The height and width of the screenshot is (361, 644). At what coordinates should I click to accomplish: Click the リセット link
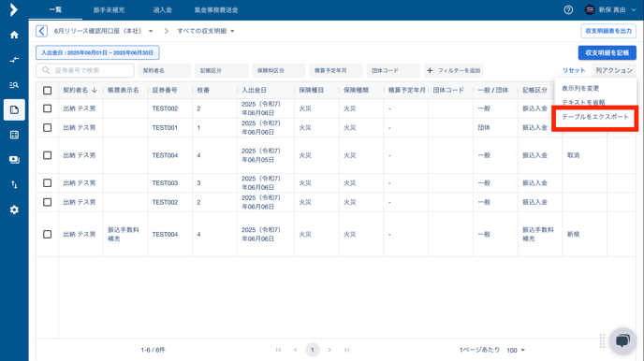[x=574, y=70]
